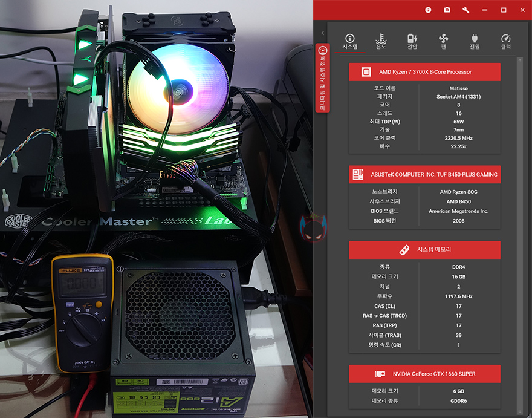Viewport: 532px width, 418px height.
Task: Click the Matisse code name value
Action: point(459,88)
